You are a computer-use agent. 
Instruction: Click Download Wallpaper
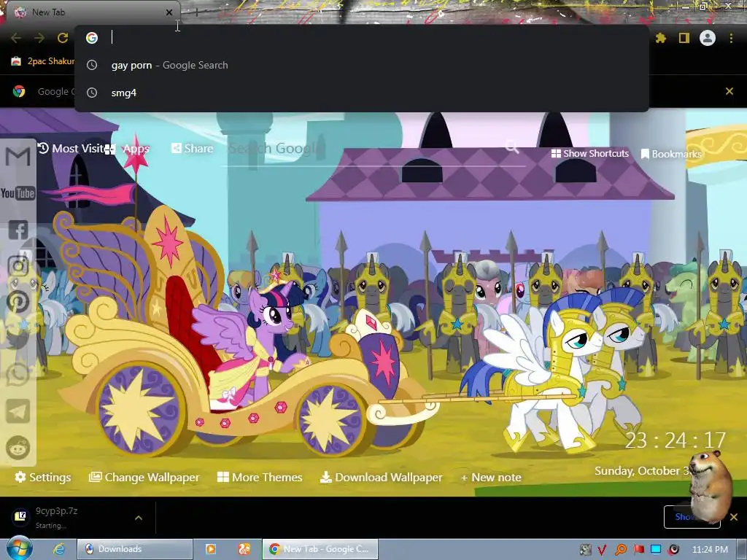(x=381, y=477)
